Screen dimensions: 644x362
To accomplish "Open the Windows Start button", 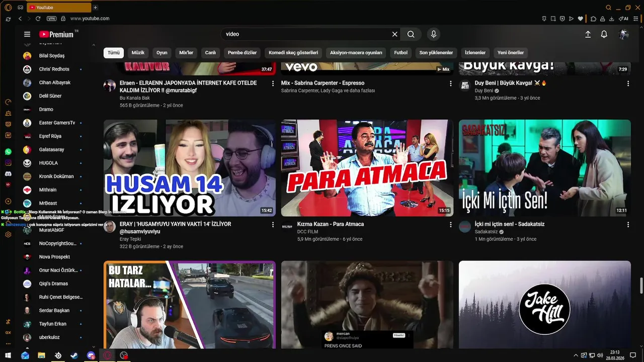I will pos(9,355).
